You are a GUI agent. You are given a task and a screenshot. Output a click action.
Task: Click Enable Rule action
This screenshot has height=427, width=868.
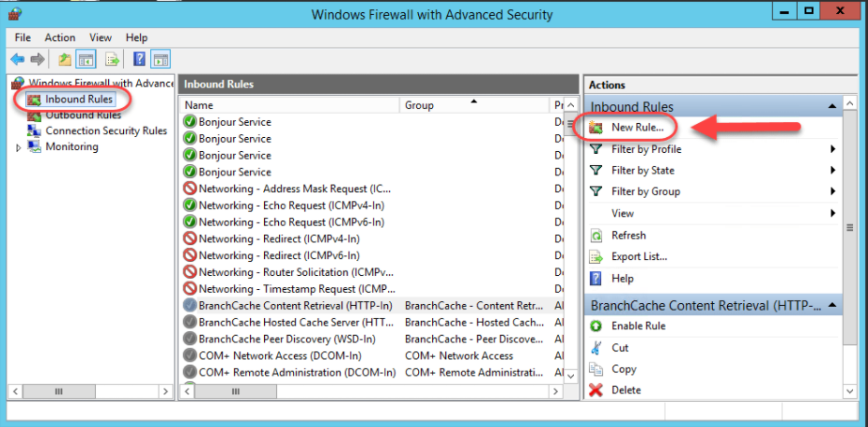tap(638, 327)
